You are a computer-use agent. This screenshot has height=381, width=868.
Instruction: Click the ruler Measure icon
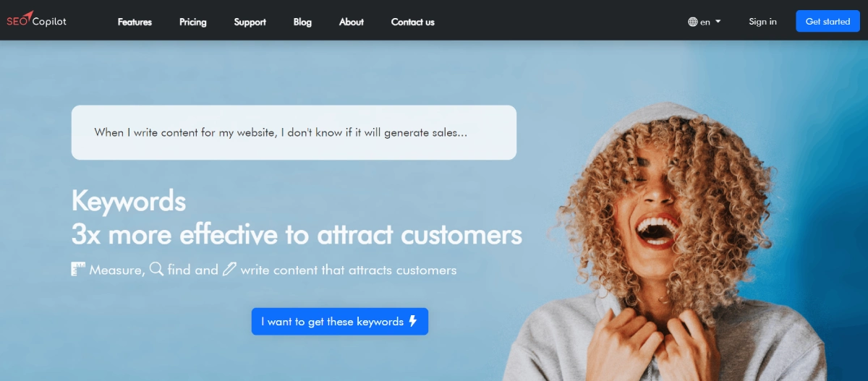point(78,270)
